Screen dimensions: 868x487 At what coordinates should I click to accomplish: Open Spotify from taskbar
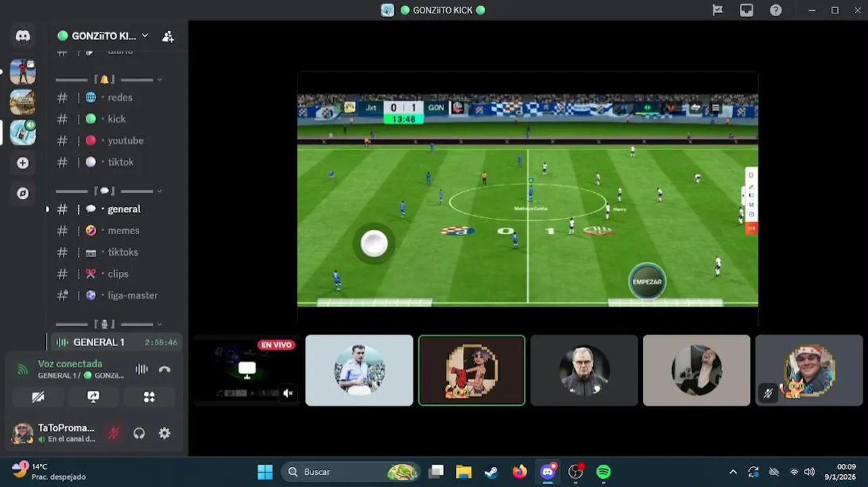[604, 471]
